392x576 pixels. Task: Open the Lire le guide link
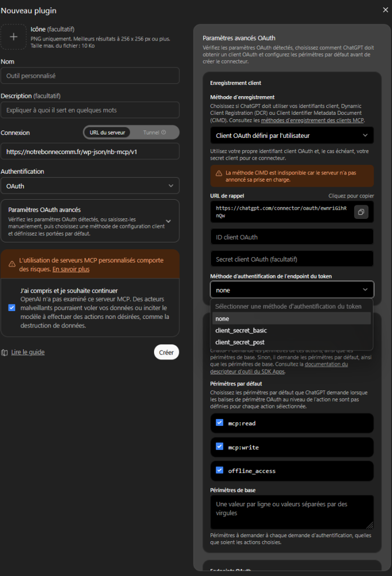click(x=28, y=352)
